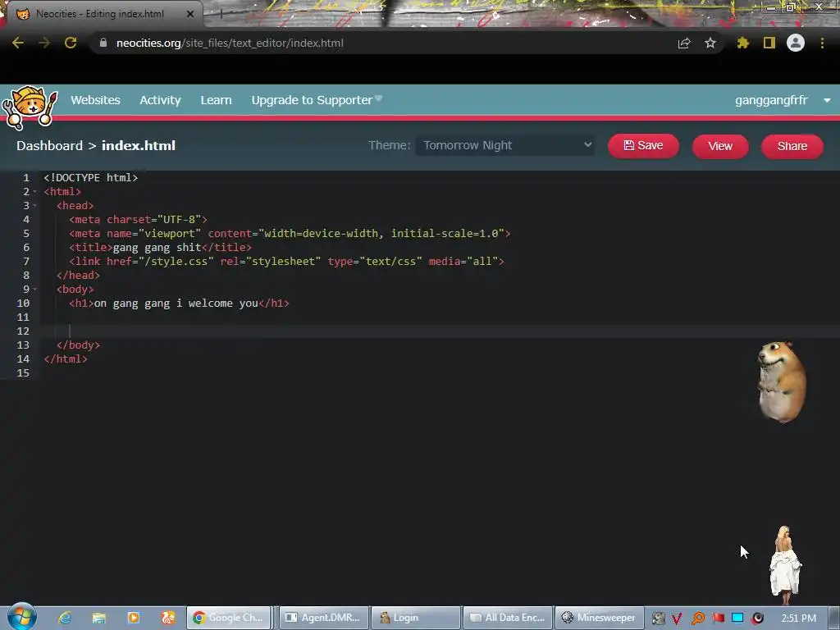Open UC Browser icon in taskbar
The image size is (840, 630).
[x=167, y=618]
